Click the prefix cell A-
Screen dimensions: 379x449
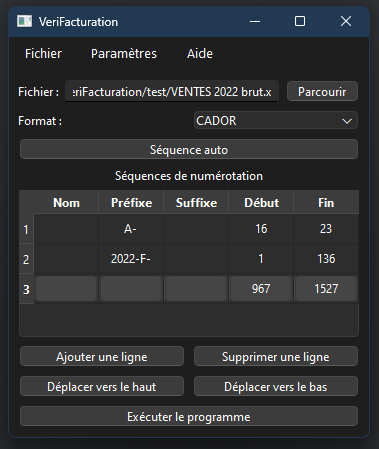point(131,229)
